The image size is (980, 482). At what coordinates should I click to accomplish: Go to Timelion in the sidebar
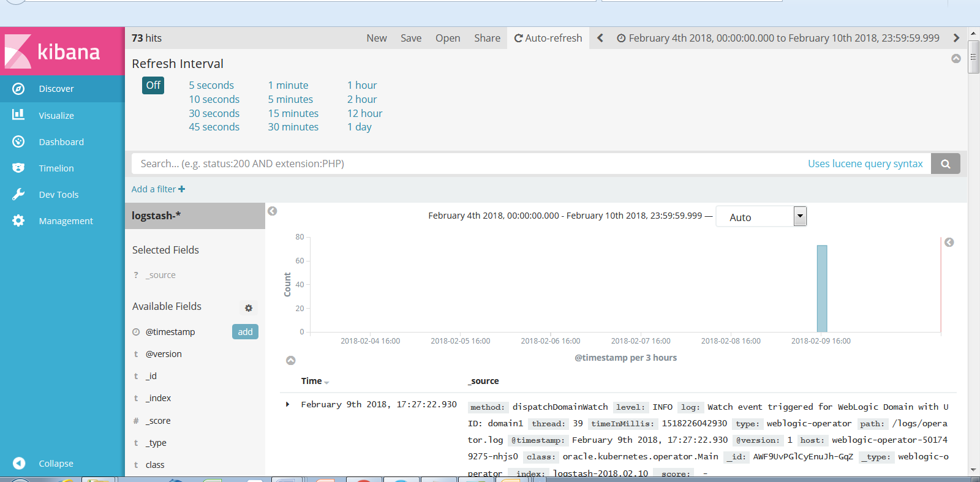(56, 168)
